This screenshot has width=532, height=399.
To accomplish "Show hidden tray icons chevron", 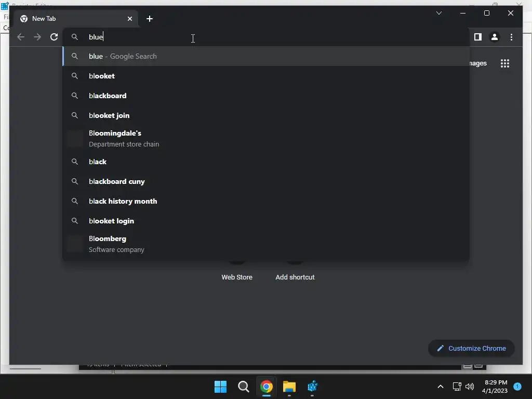I will point(441,387).
